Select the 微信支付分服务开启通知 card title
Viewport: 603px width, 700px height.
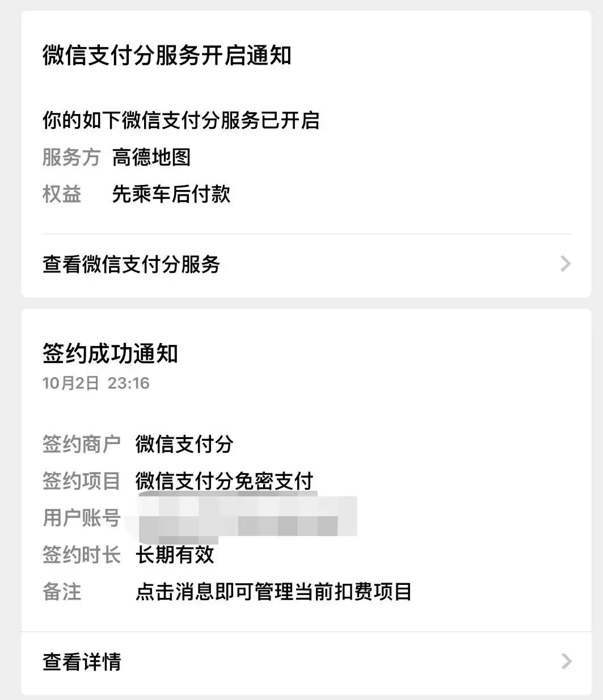pos(167,56)
